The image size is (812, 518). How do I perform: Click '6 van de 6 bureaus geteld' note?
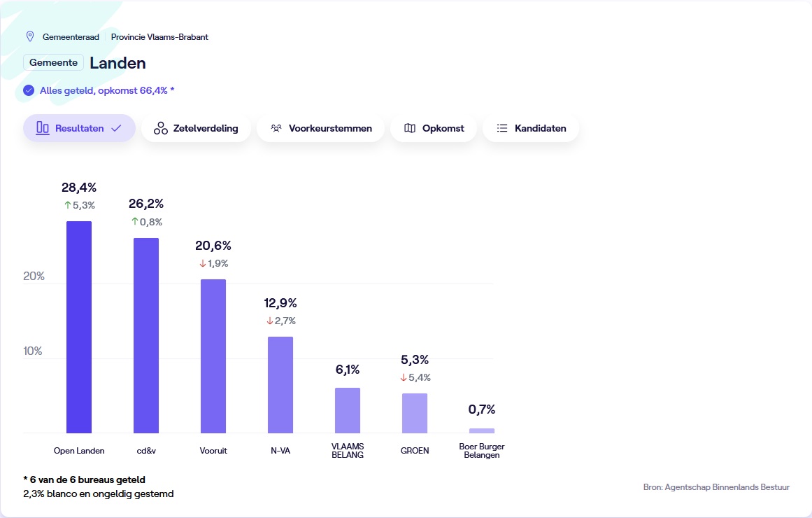pyautogui.click(x=85, y=479)
